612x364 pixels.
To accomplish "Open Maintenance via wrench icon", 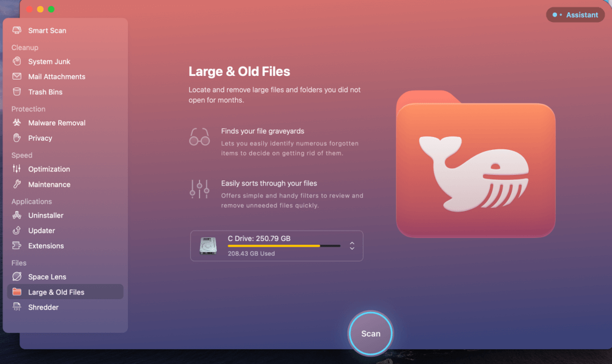I will [x=17, y=185].
